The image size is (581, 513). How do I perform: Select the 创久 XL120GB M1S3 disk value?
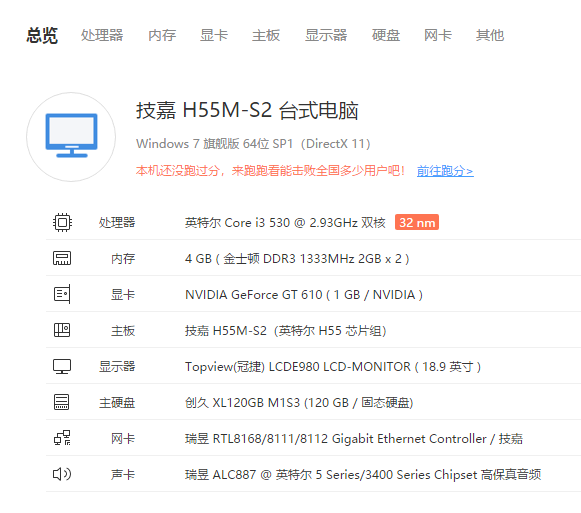pyautogui.click(x=299, y=403)
